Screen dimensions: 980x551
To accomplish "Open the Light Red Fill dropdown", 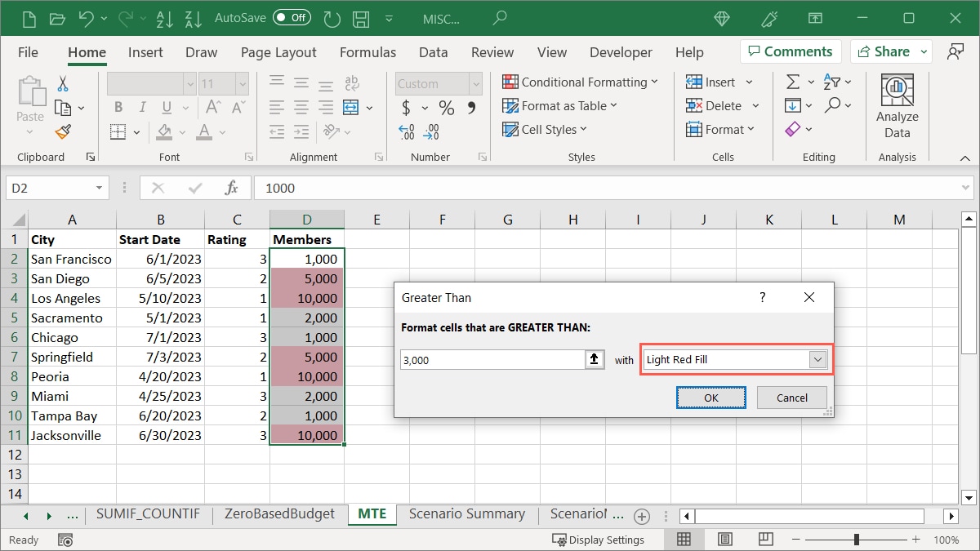I will 818,359.
